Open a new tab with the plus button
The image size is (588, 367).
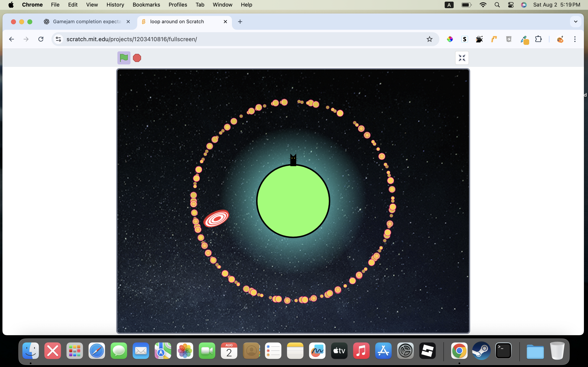point(240,22)
